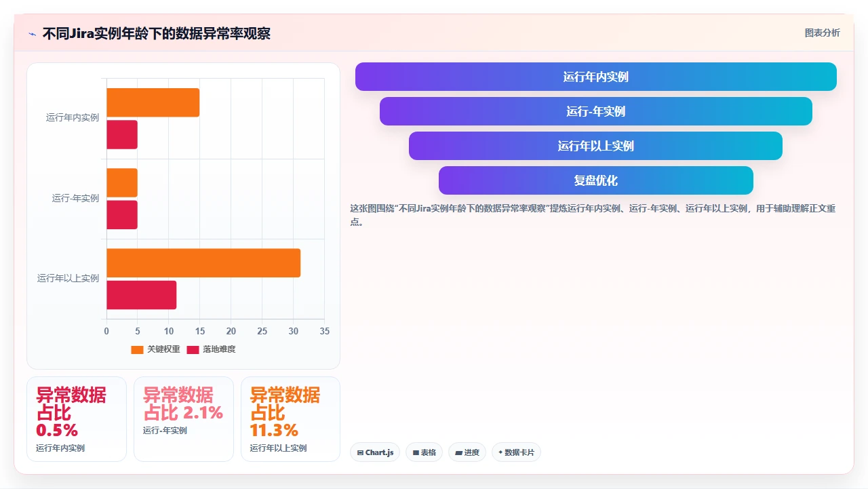Click the red bar for 运行年以上实例
868x489 pixels.
[141, 295]
